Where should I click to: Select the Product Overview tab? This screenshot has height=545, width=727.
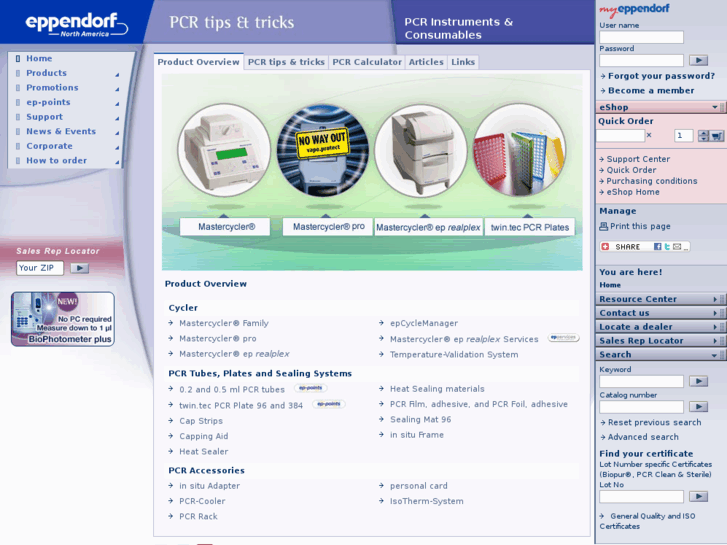pos(198,62)
